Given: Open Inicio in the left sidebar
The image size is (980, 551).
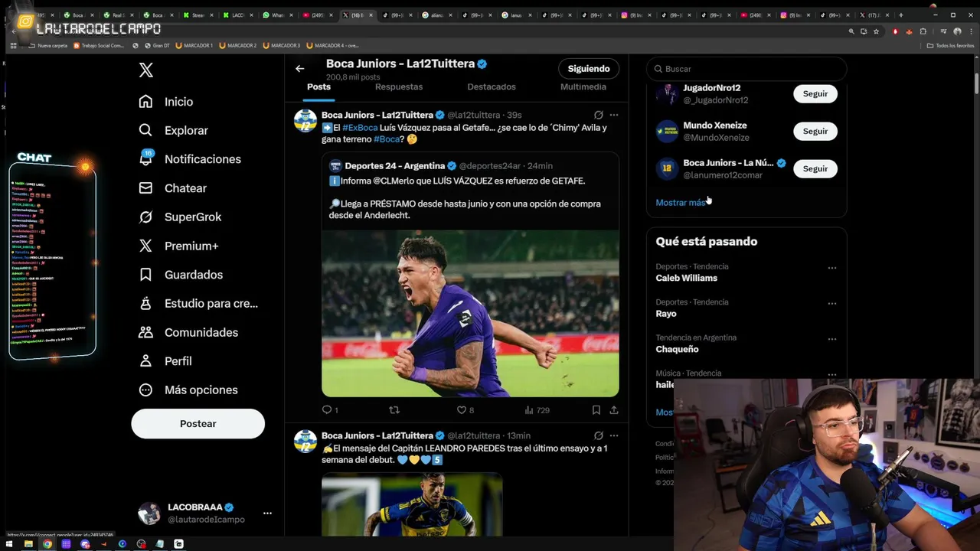Looking at the screenshot, I should [x=165, y=102].
